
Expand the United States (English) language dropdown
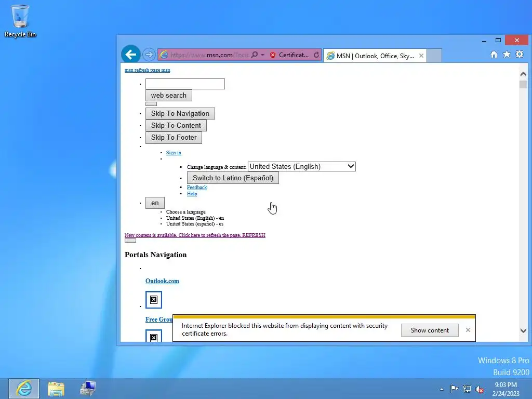(x=302, y=167)
